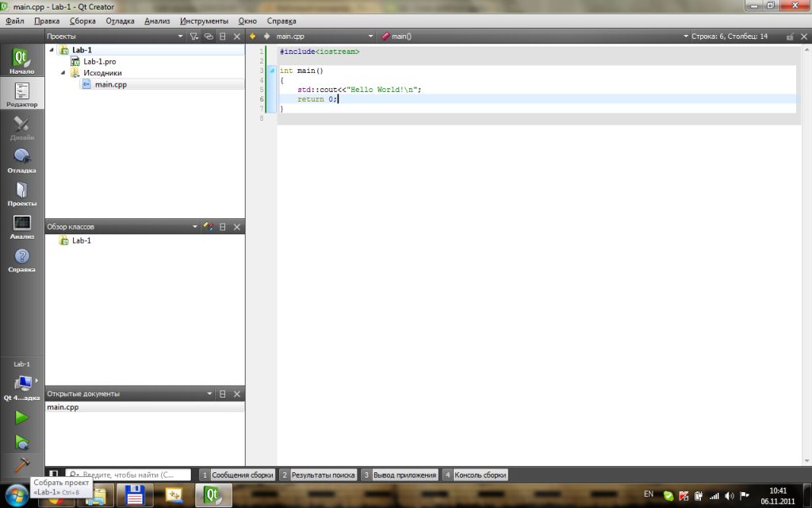Open the Правка menu
This screenshot has height=508, width=812.
pyautogui.click(x=47, y=21)
